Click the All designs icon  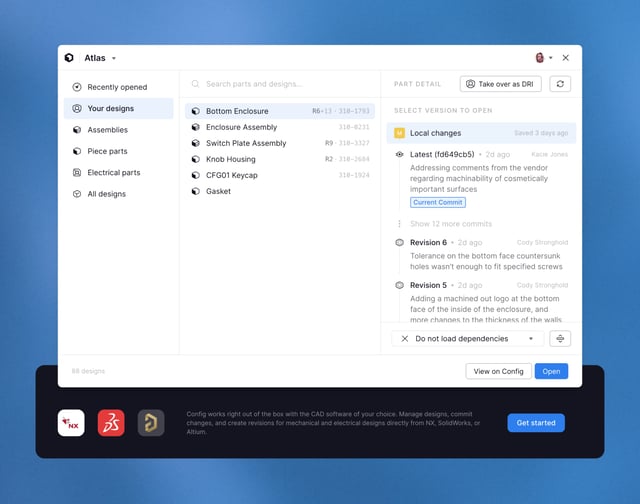[77, 194]
